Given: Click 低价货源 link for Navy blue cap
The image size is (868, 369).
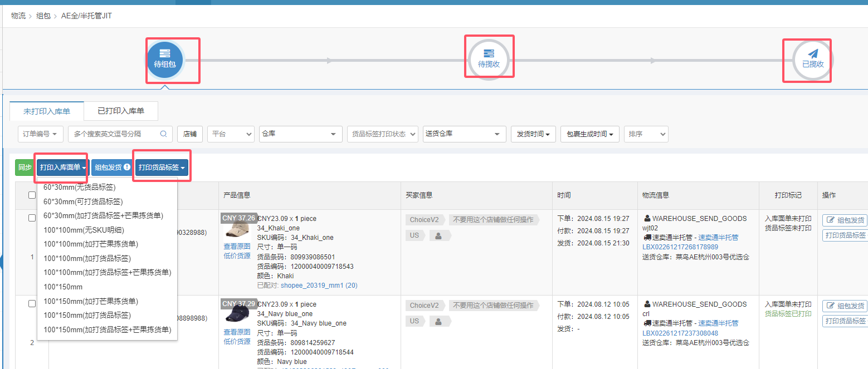Looking at the screenshot, I should coord(237,341).
